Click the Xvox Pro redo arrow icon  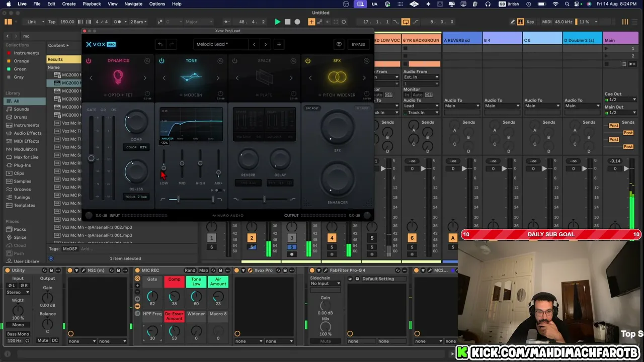point(172,44)
